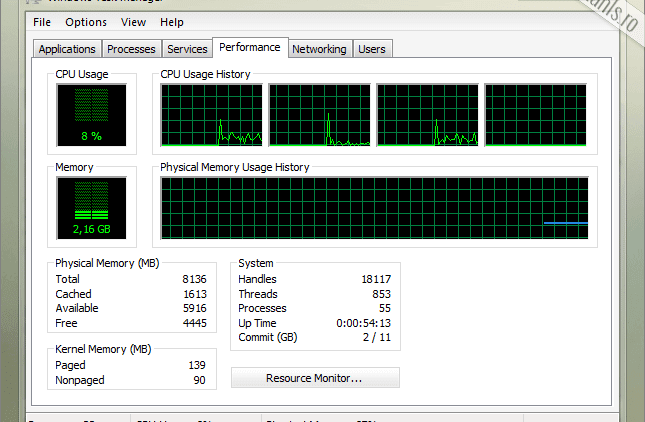The width and height of the screenshot is (645, 422).
Task: Open the Options menu
Action: (x=86, y=22)
